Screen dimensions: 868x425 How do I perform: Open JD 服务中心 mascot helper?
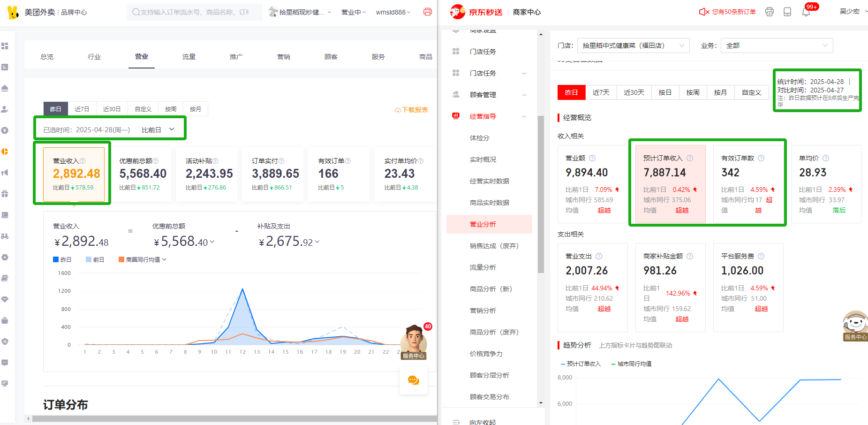click(855, 326)
